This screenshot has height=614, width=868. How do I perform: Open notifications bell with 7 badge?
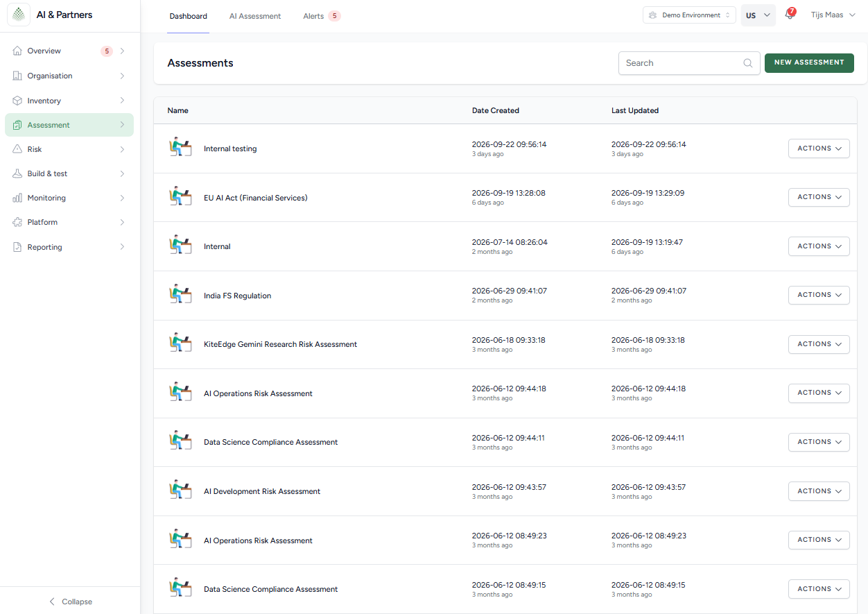coord(790,15)
